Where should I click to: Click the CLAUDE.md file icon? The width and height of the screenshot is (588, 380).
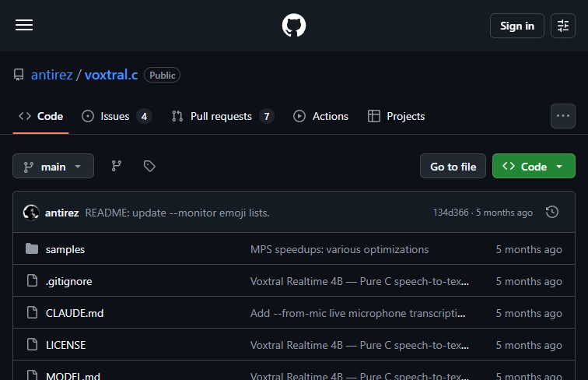(32, 312)
